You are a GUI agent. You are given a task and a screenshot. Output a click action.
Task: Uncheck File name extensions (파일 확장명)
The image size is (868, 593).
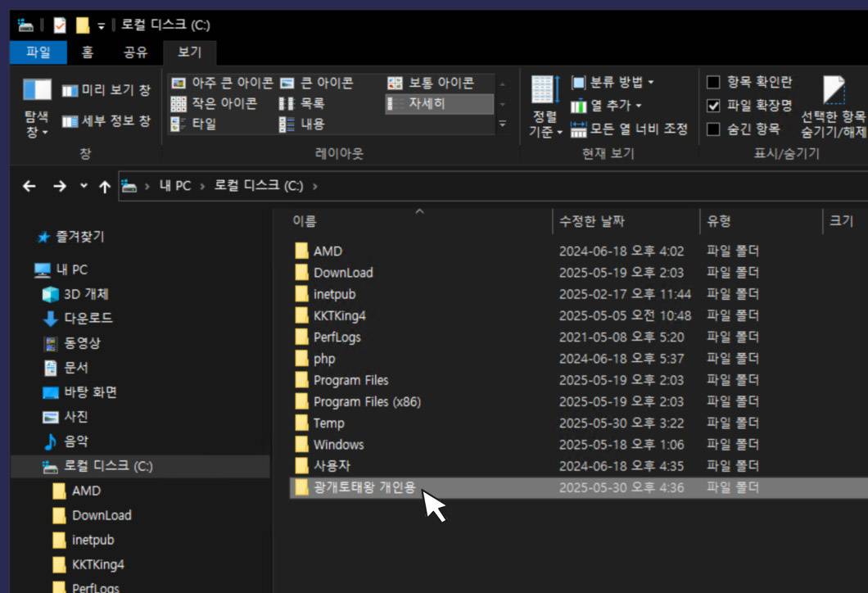[713, 106]
